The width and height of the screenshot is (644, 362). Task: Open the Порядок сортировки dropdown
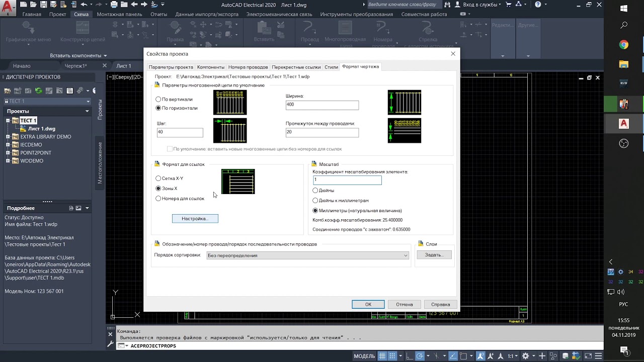[x=307, y=255]
